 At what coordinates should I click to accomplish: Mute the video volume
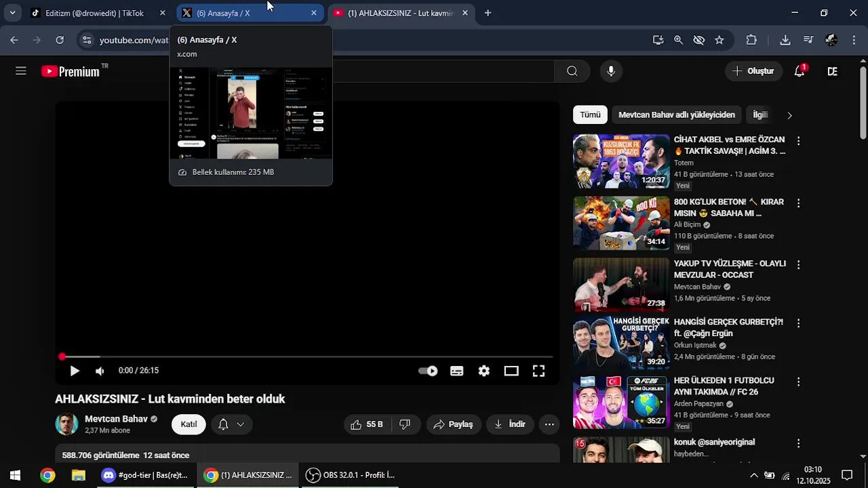(x=100, y=371)
